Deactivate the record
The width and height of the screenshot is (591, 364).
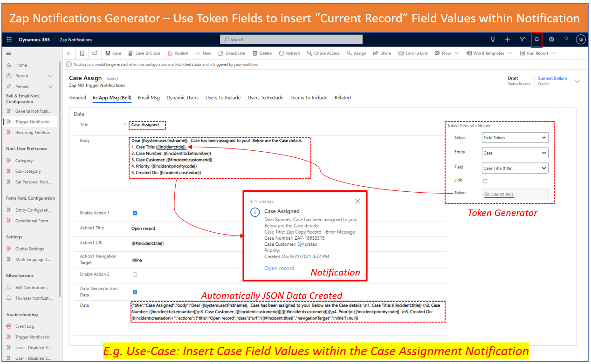point(232,53)
